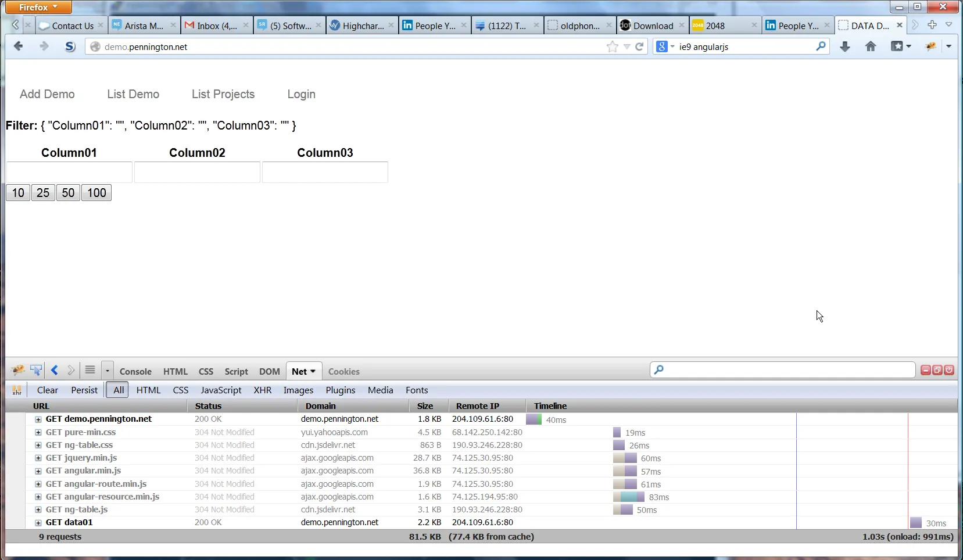The height and width of the screenshot is (560, 963).
Task: Open the Add Demo page link
Action: 47,94
